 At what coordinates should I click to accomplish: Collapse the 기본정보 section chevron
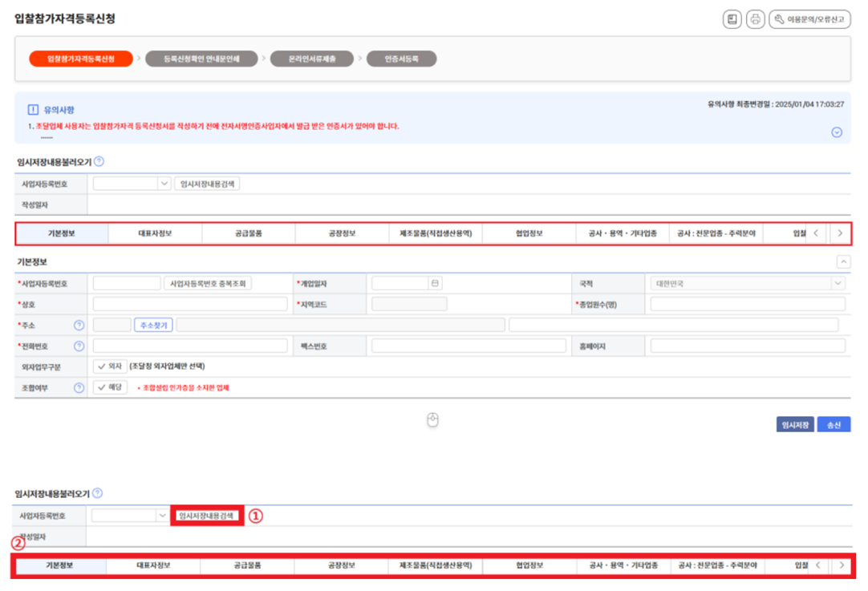click(843, 261)
